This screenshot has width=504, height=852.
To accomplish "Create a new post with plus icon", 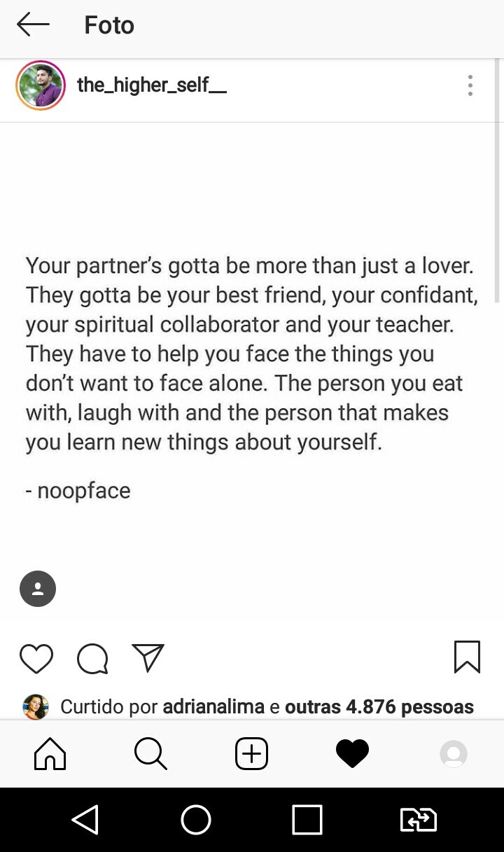I will pyautogui.click(x=251, y=754).
